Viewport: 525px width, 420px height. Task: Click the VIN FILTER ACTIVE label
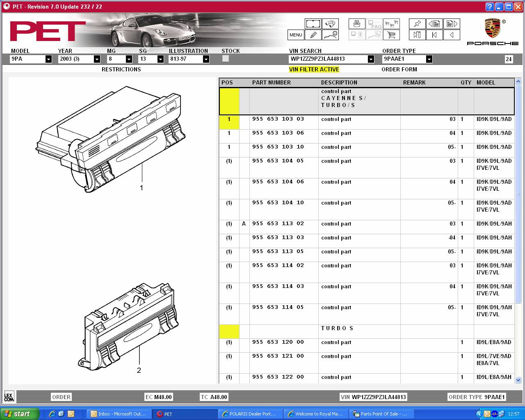click(x=314, y=69)
